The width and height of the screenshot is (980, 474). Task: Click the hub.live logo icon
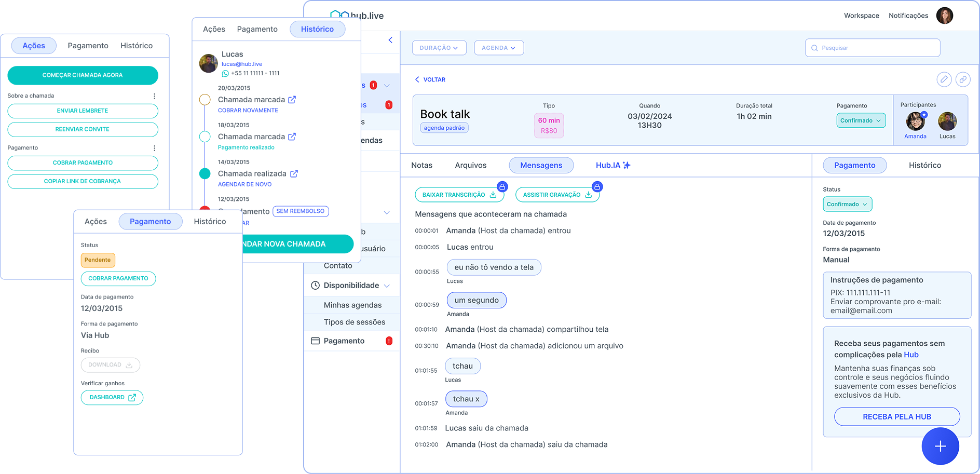338,15
